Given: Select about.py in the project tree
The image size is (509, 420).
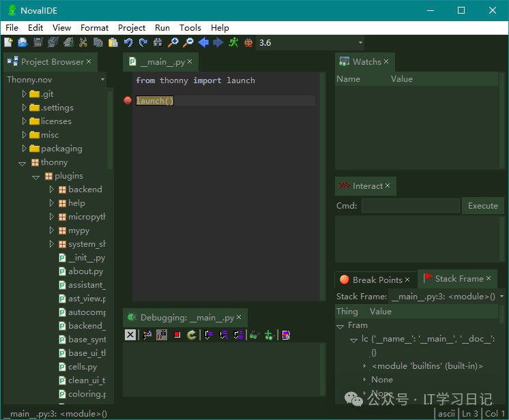Looking at the screenshot, I should click(x=85, y=271).
